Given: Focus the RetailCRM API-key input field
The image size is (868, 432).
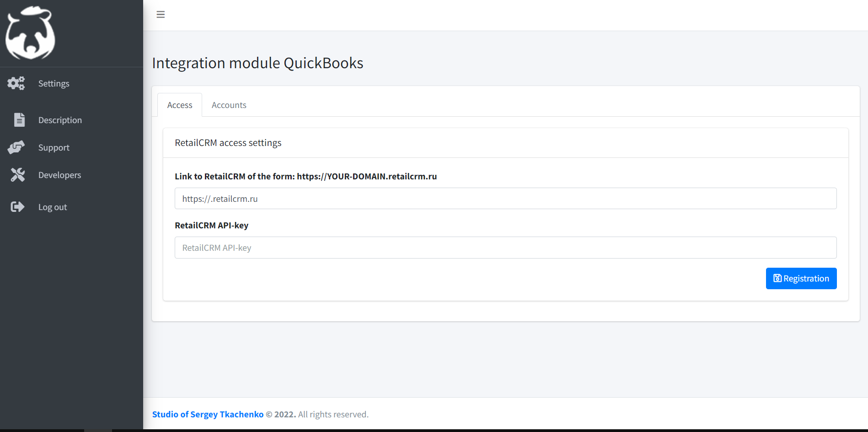Looking at the screenshot, I should tap(505, 248).
